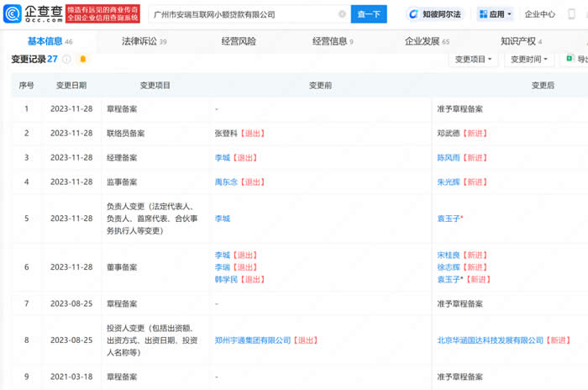The image size is (588, 390).
Task: Click the info icon beside 变更记录
Action: [66, 60]
